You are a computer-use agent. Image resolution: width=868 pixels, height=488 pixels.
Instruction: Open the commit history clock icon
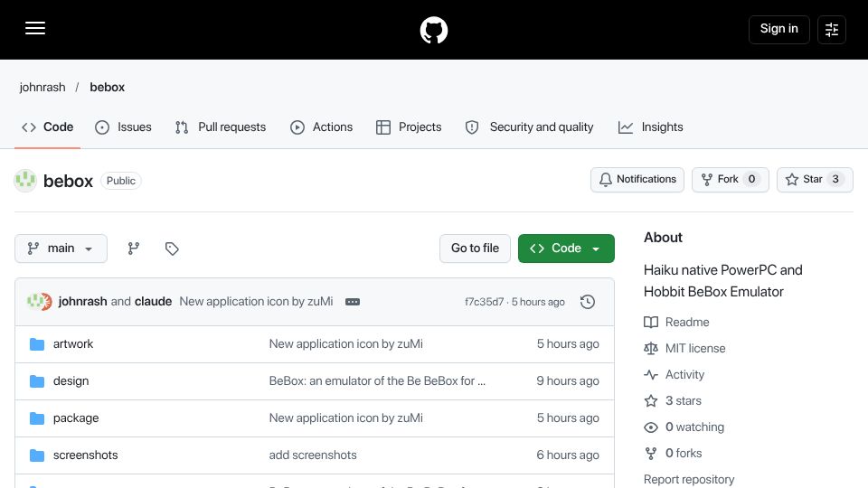pos(588,302)
